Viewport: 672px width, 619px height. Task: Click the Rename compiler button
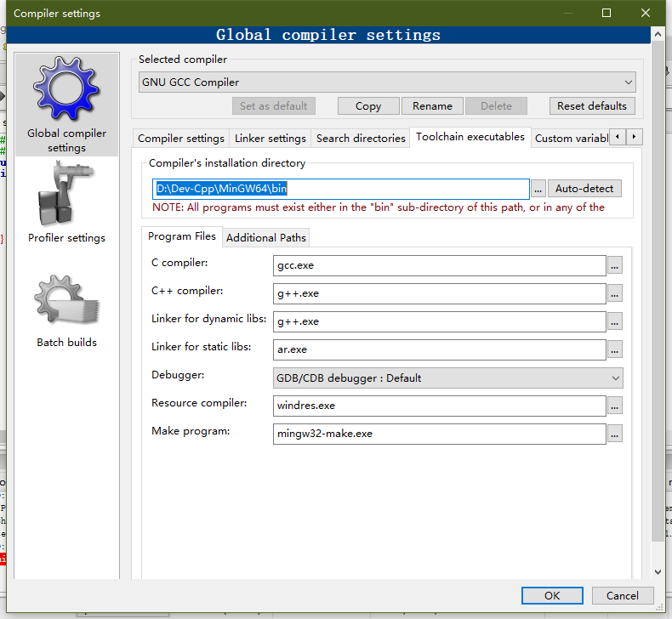pyautogui.click(x=432, y=106)
